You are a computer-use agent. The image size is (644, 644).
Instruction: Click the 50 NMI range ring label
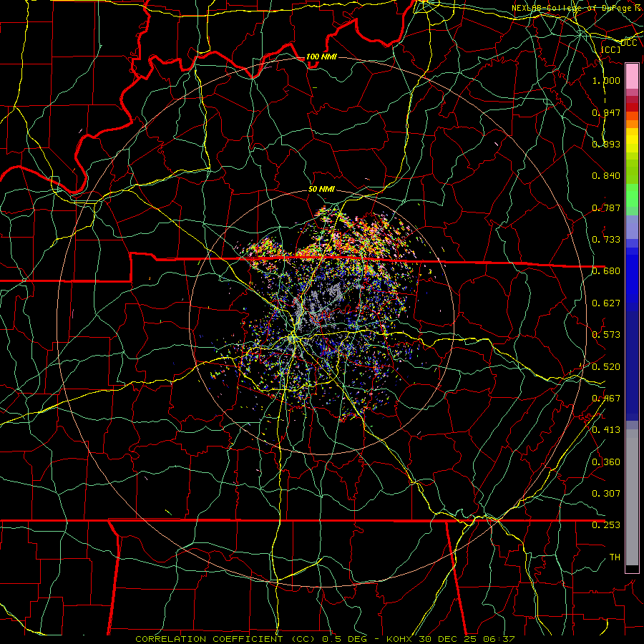coord(321,189)
